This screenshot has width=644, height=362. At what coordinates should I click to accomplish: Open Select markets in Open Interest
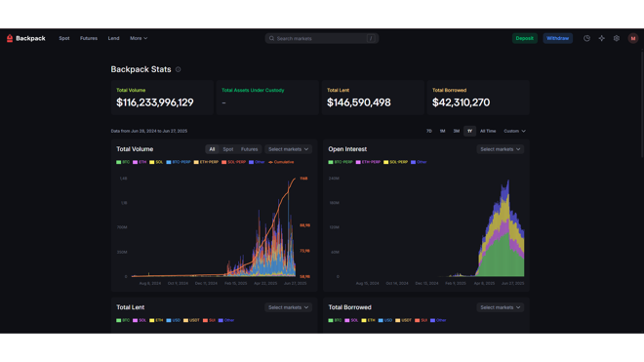(x=501, y=149)
